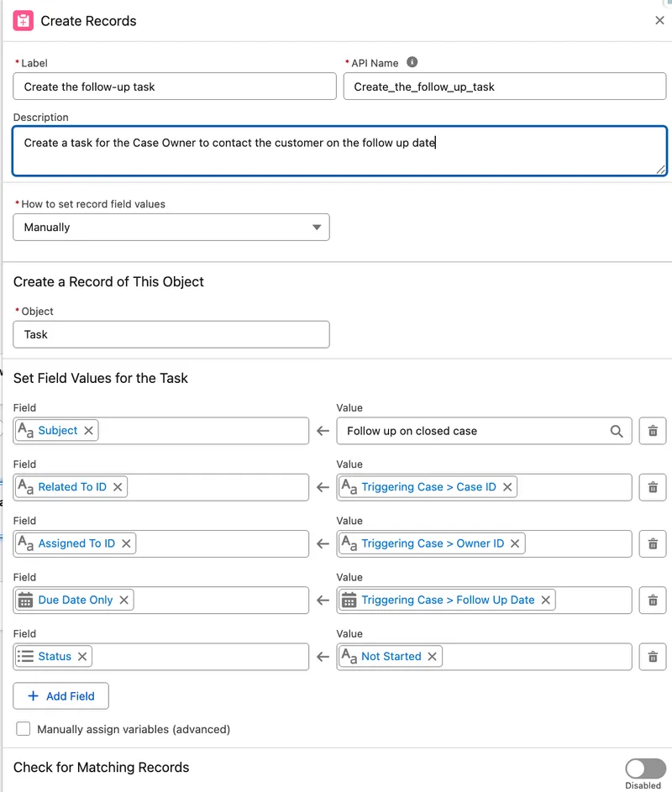672x792 pixels.
Task: Click the Triggering Case > Owner ID text
Action: coord(433,543)
